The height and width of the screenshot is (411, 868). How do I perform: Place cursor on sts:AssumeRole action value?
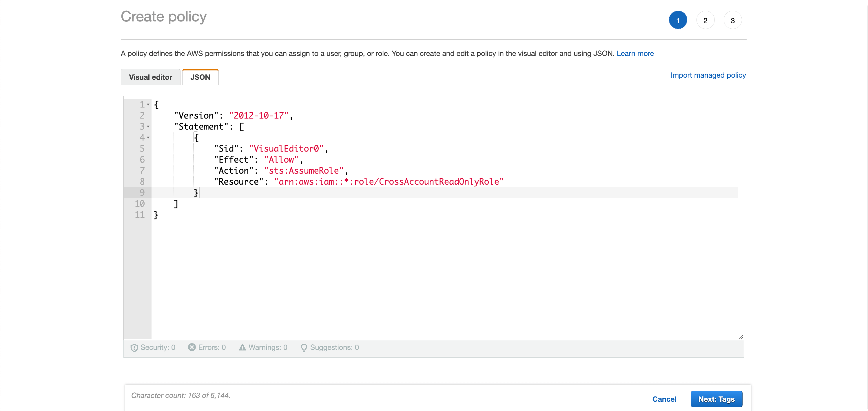pos(304,171)
